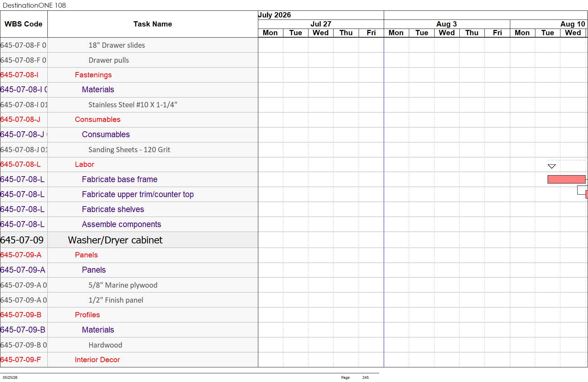Click 'Fabricate shelves' task name

tap(113, 209)
